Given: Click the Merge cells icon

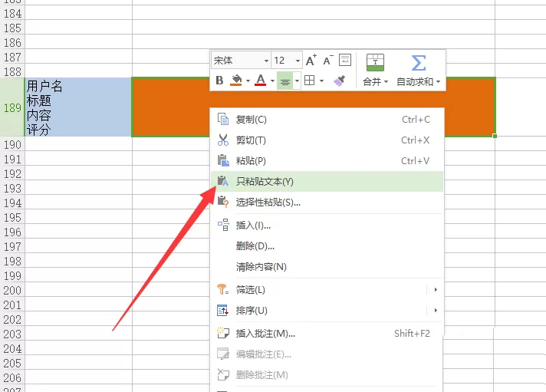Looking at the screenshot, I should 375,62.
